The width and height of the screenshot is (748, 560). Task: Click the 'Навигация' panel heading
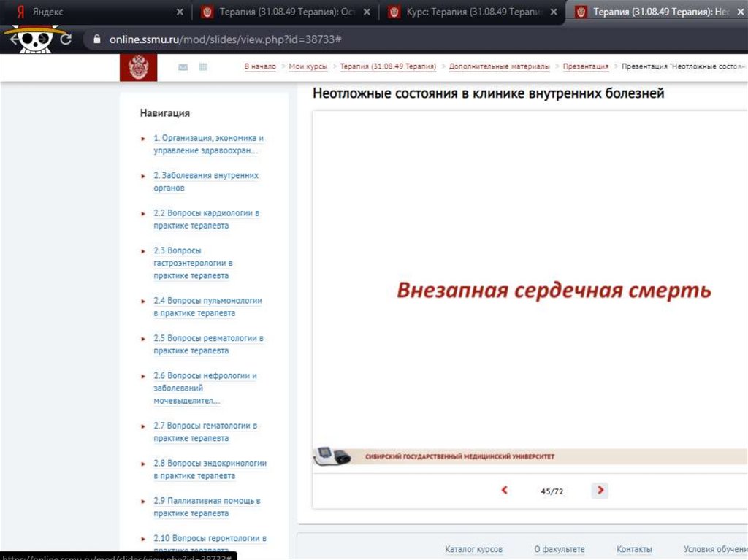pos(164,113)
